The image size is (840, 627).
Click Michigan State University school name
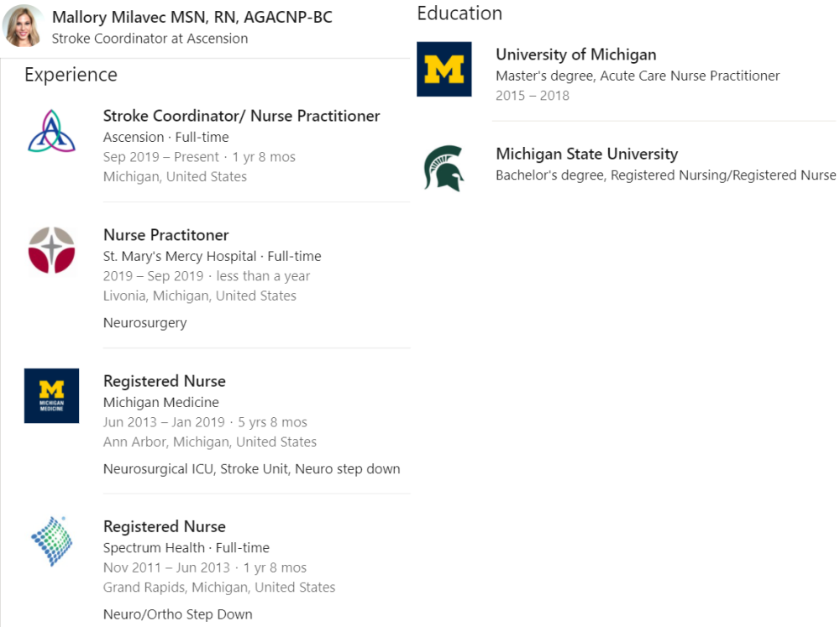pyautogui.click(x=586, y=154)
